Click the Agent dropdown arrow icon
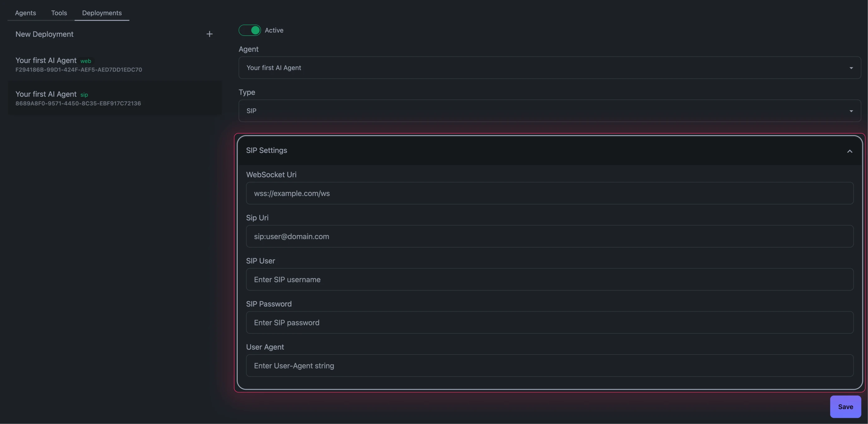 (851, 68)
